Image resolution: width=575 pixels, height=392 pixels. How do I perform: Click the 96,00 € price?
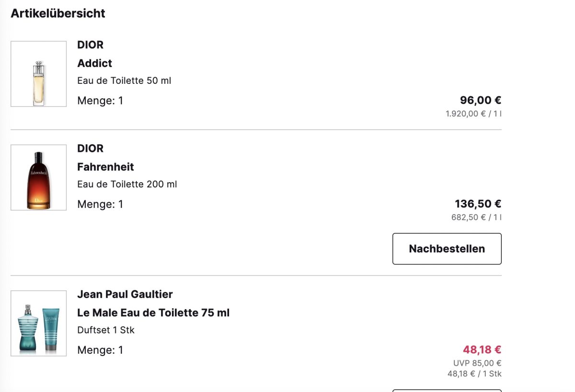coord(481,100)
